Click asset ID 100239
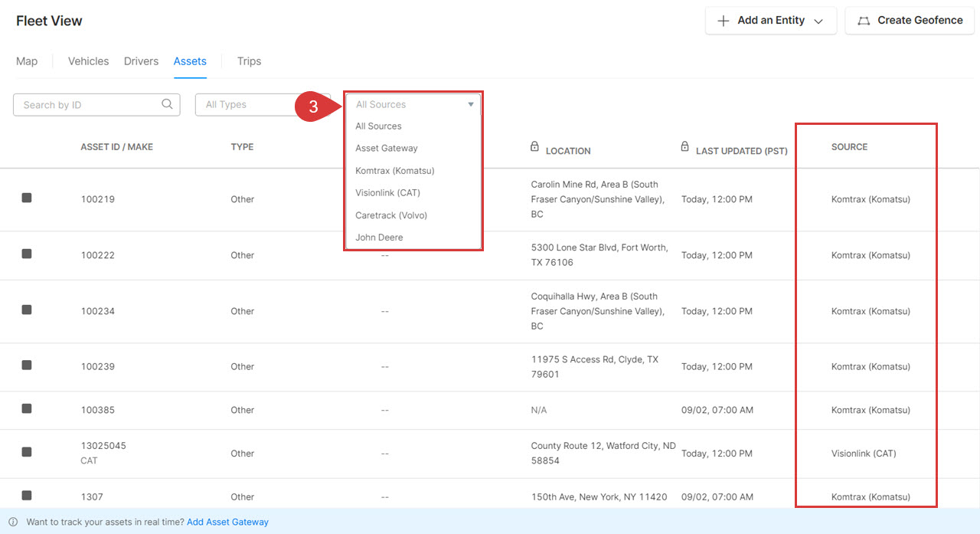This screenshot has width=980, height=534. pos(97,366)
